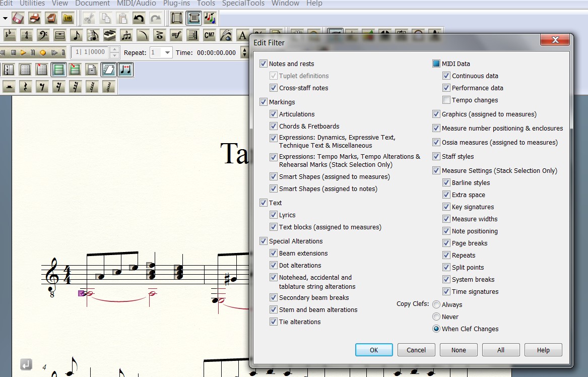The image size is (588, 377).
Task: Select the Chord tool labeled CM7
Action: (x=209, y=35)
